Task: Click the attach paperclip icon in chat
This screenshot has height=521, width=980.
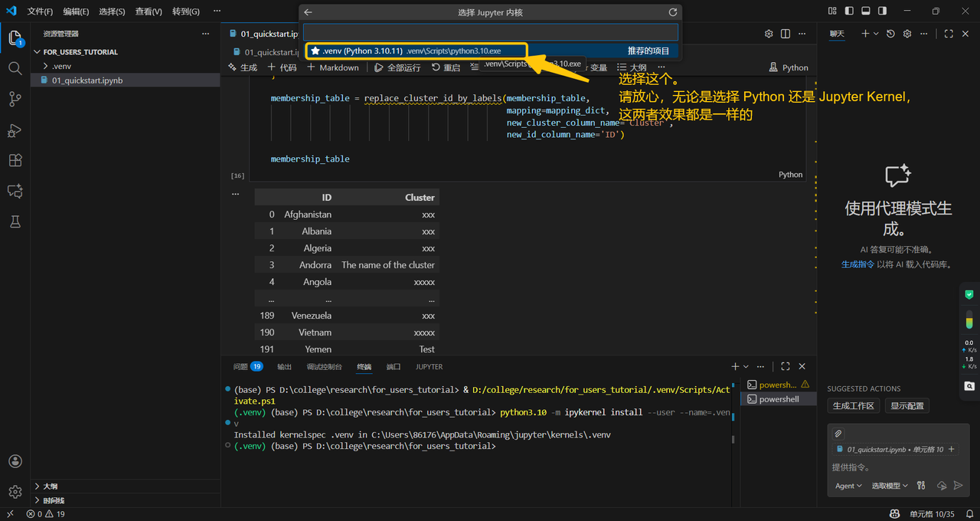Action: [x=838, y=434]
